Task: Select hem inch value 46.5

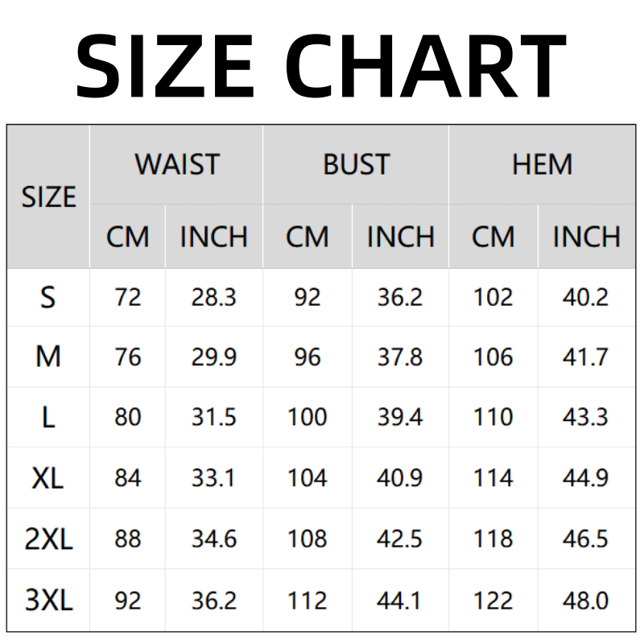Action: pyautogui.click(x=585, y=539)
